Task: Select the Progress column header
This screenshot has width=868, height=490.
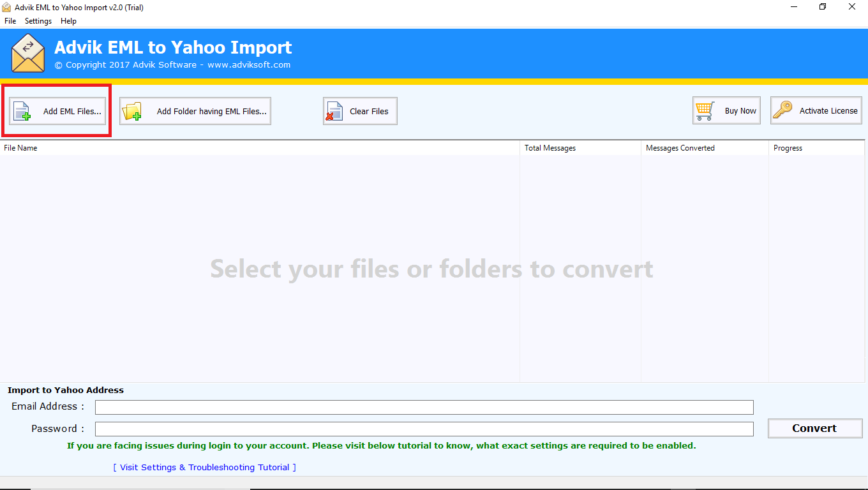Action: tap(816, 148)
